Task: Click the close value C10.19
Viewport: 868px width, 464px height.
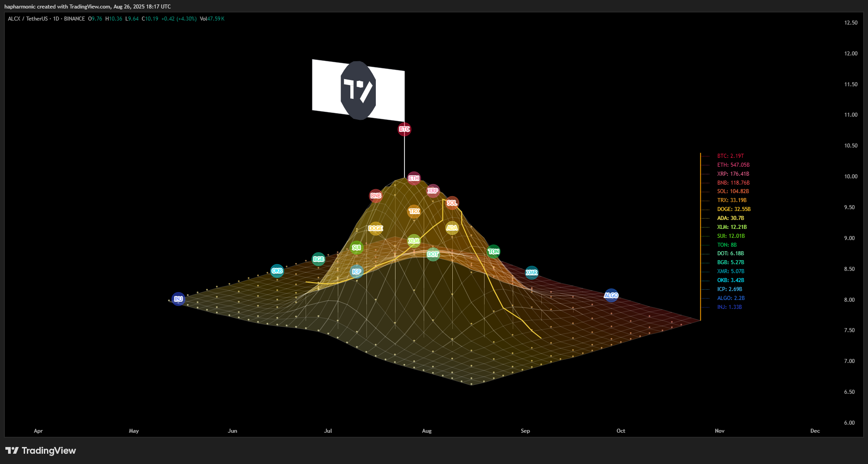Action: [150, 19]
